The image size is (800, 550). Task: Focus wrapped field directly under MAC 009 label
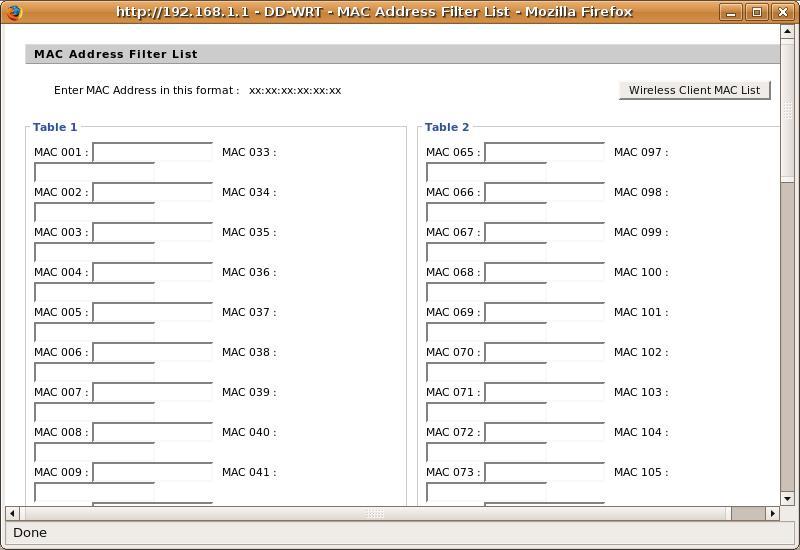point(94,492)
